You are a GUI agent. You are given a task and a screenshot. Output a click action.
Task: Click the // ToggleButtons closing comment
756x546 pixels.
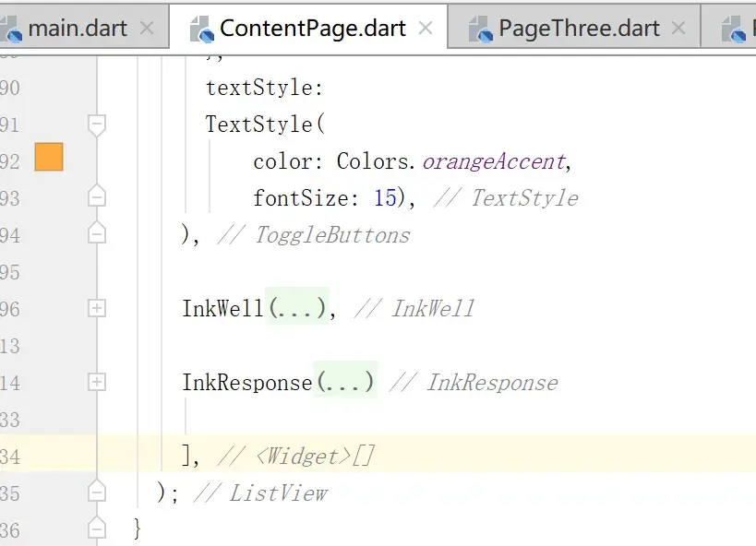[314, 235]
